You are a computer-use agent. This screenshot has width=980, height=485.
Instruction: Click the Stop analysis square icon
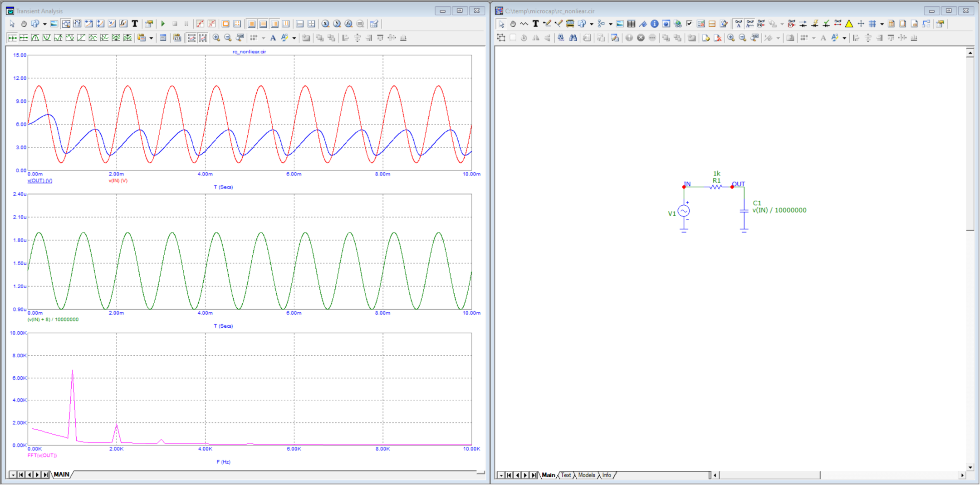[x=175, y=24]
